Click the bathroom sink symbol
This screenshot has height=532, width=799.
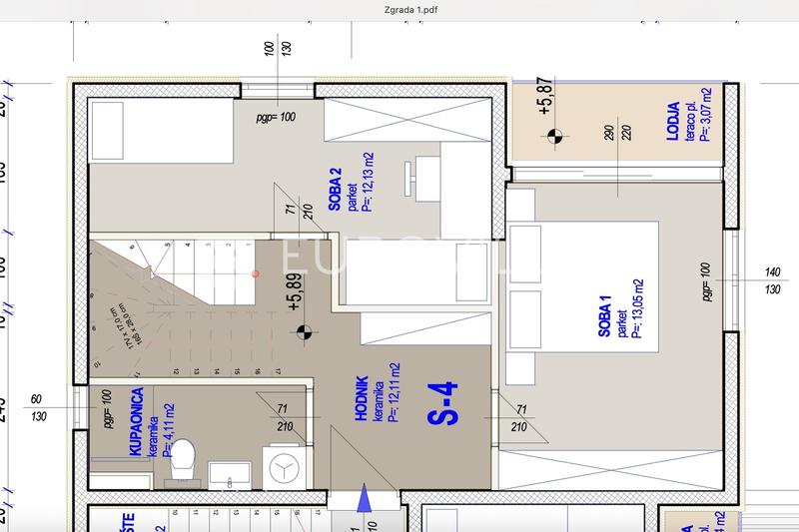pyautogui.click(x=230, y=474)
